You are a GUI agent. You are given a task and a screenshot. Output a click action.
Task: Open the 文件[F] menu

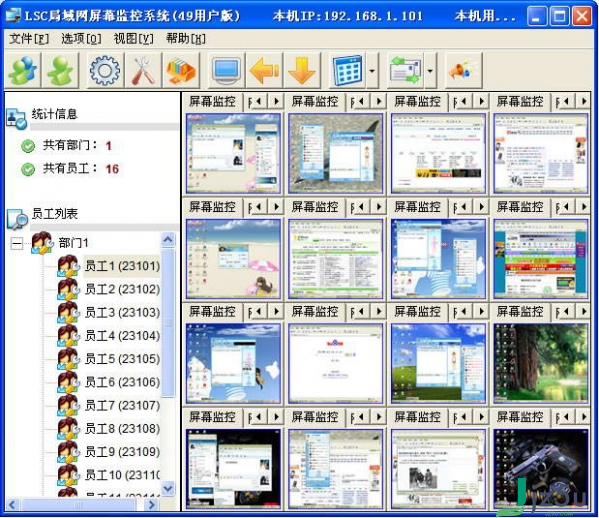pyautogui.click(x=29, y=39)
